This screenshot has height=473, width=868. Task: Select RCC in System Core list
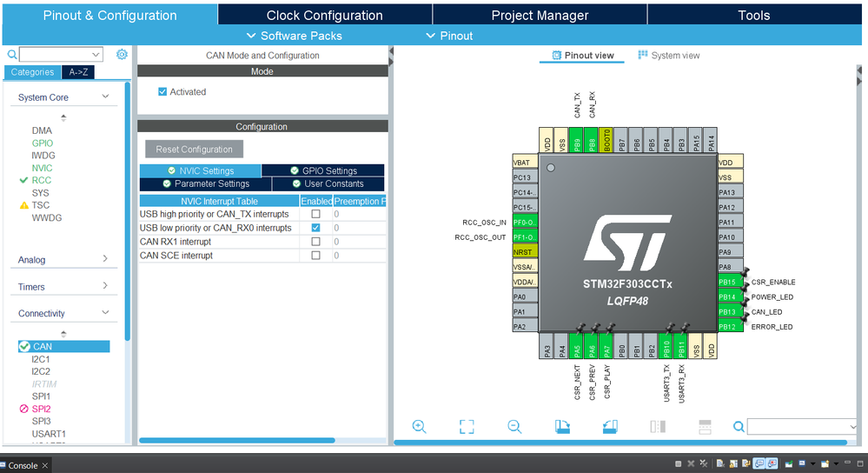point(42,180)
